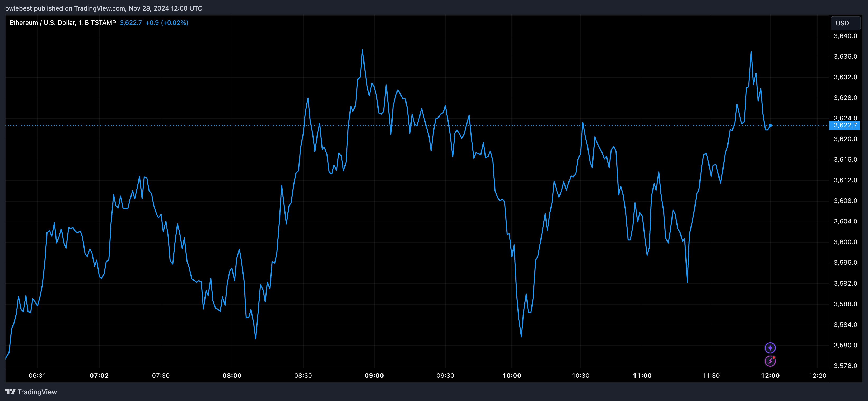Screen dimensions: 868x401
Task: Click the 3,612.0 price axis label
Action: (846, 180)
